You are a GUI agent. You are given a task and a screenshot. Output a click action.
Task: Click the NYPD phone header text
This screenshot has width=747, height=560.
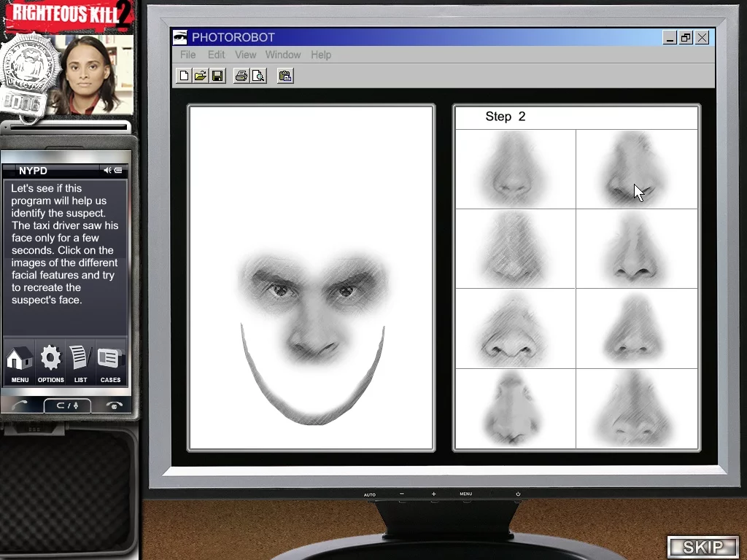click(33, 171)
